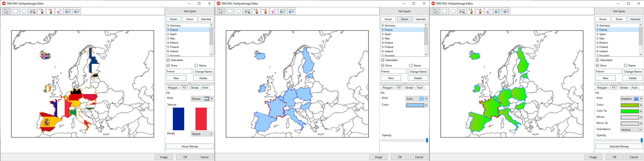Screen dimensions: 644x161
Task: Choose add-point pen tool in right editor window
Action: (471, 11)
